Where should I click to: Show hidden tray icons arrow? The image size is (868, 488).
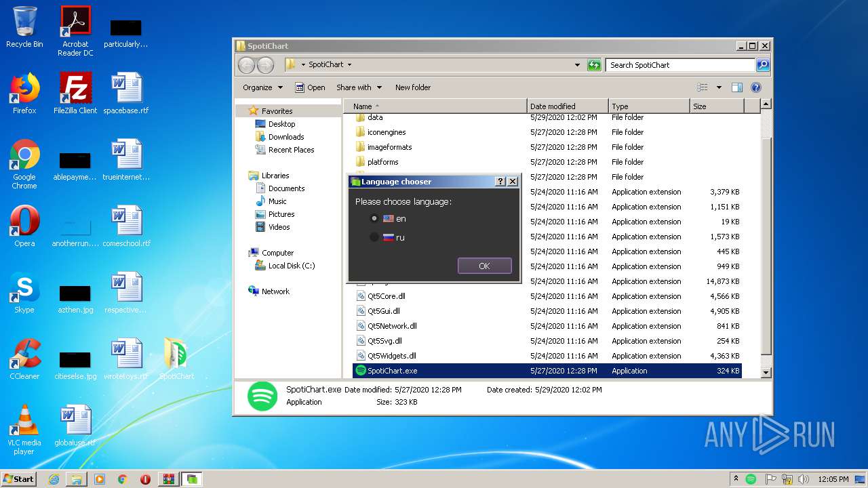tap(736, 479)
